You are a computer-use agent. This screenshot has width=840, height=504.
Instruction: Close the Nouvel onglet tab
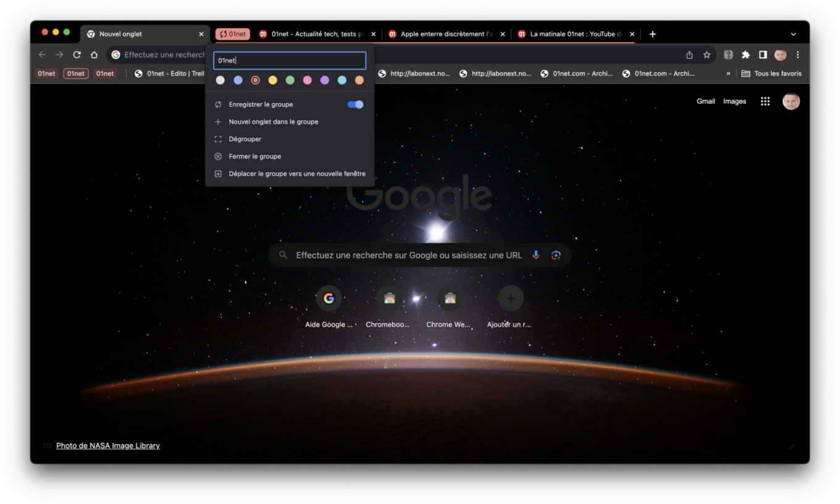click(201, 35)
